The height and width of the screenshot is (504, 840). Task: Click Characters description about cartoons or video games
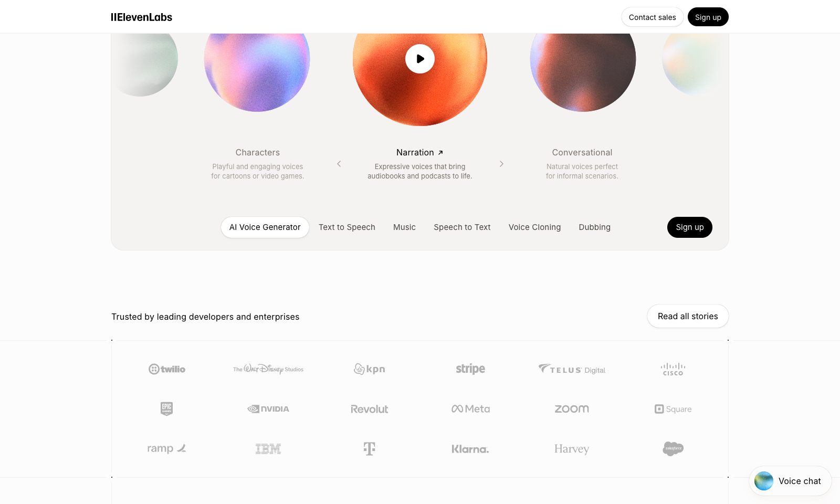[257, 171]
